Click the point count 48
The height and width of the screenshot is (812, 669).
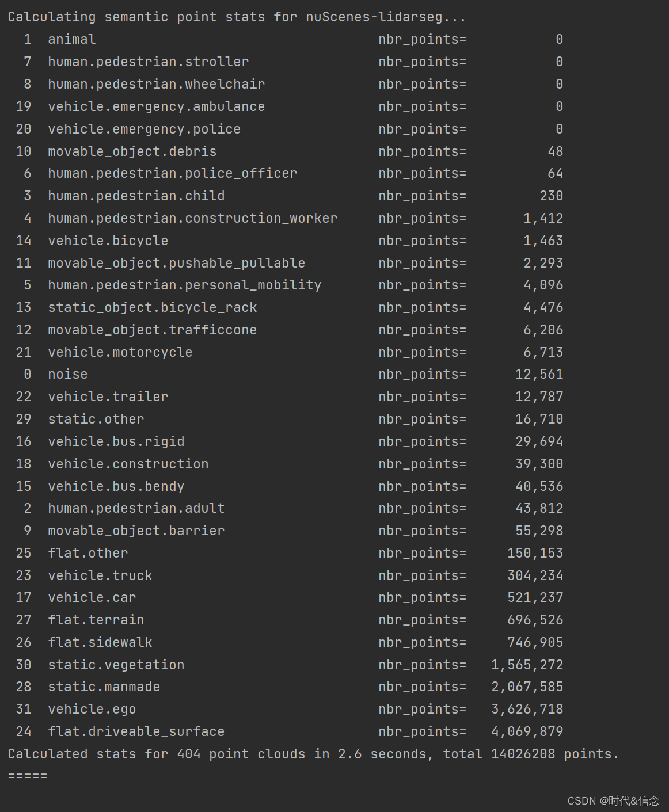pos(555,151)
